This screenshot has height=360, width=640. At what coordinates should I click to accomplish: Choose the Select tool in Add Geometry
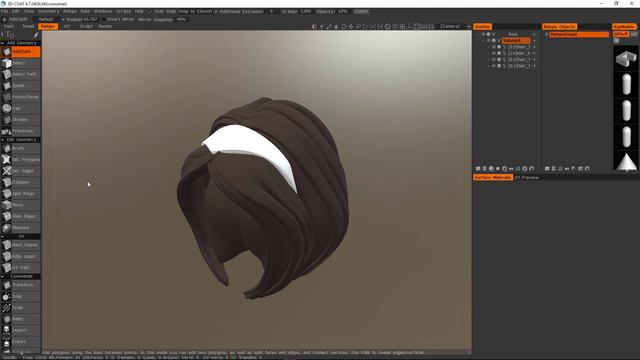[x=20, y=63]
